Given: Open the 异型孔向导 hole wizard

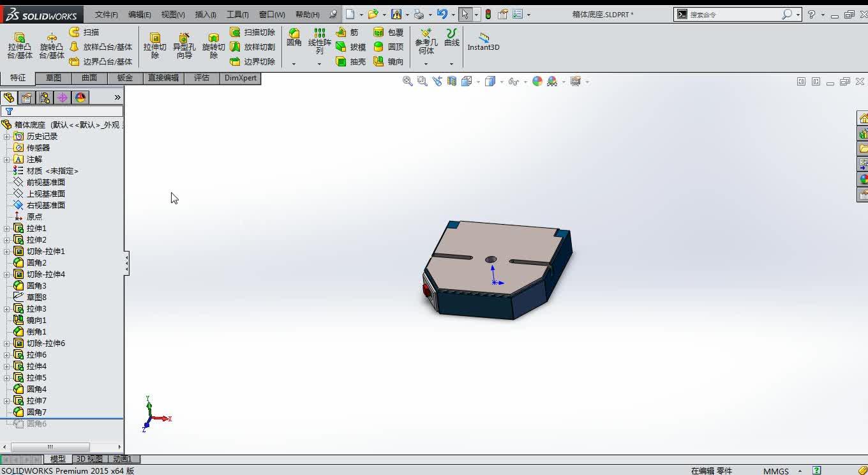Looking at the screenshot, I should pyautogui.click(x=184, y=46).
